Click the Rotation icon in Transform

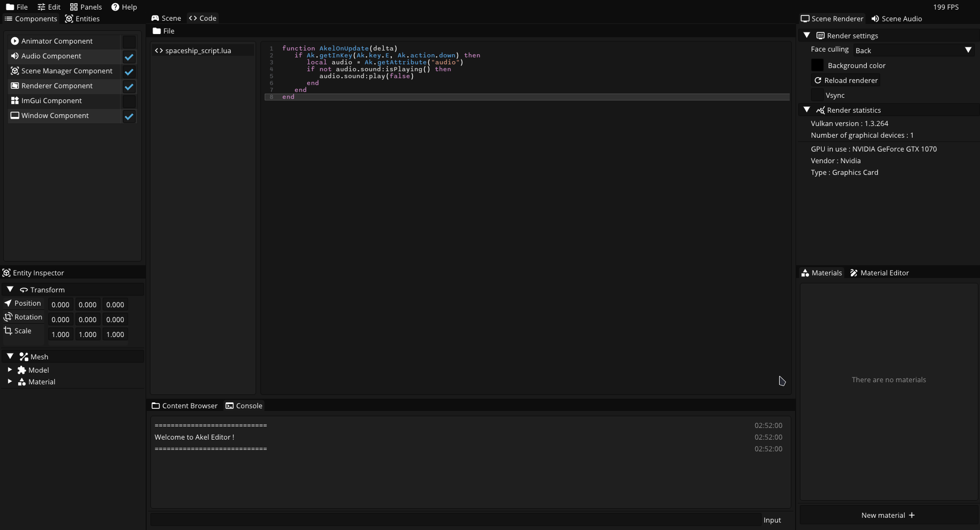pyautogui.click(x=8, y=317)
